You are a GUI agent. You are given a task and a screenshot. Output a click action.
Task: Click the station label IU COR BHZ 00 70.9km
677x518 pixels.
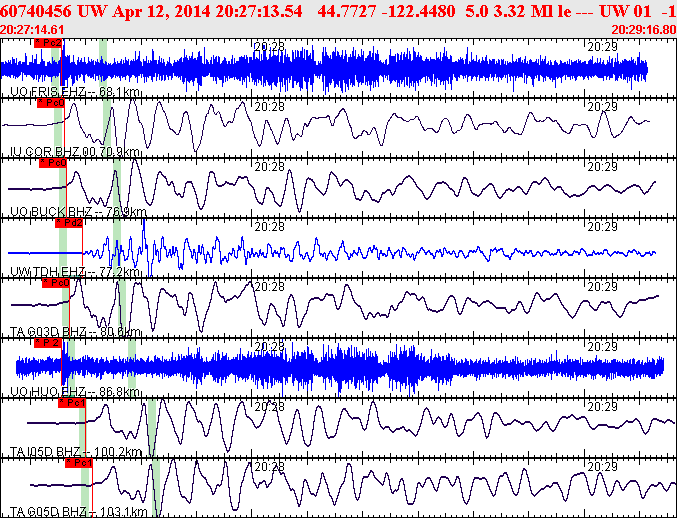click(74, 152)
